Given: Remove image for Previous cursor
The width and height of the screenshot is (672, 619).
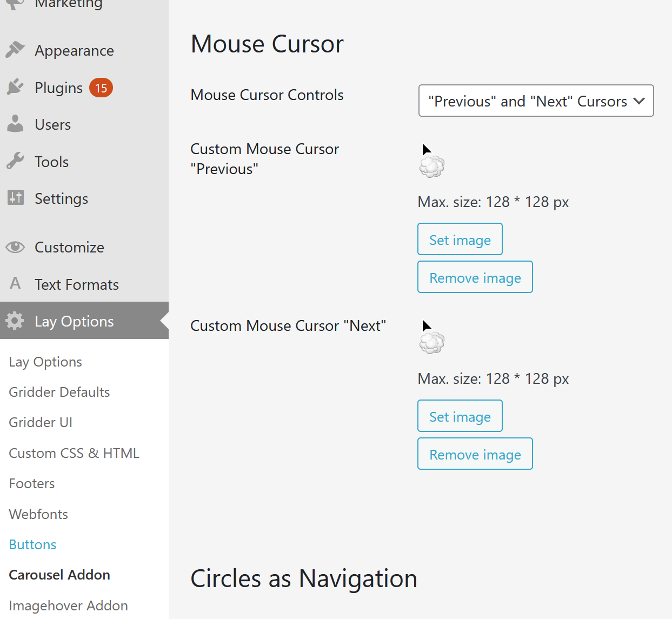Looking at the screenshot, I should pos(475,277).
